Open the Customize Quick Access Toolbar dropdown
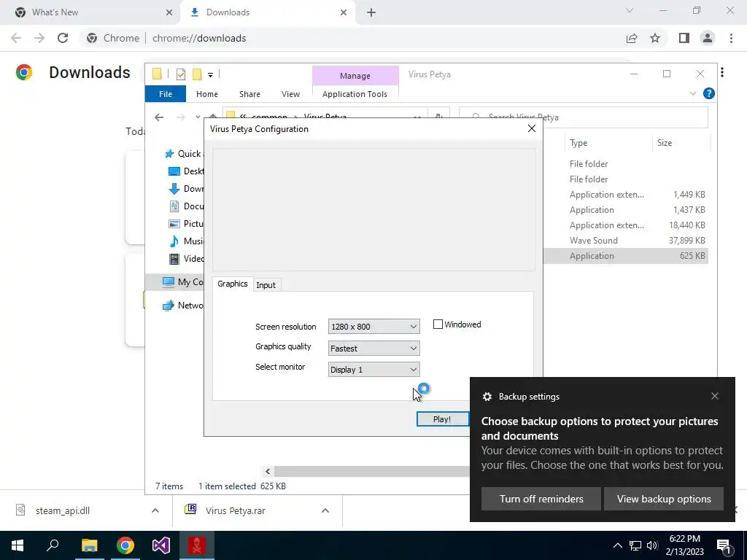 (x=210, y=75)
